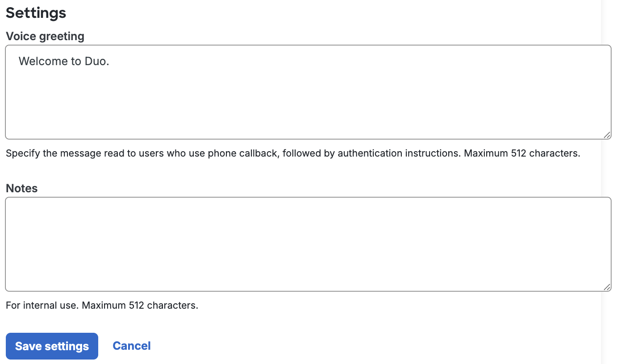Click the Settings page heading
The image size is (617, 364).
(x=36, y=12)
